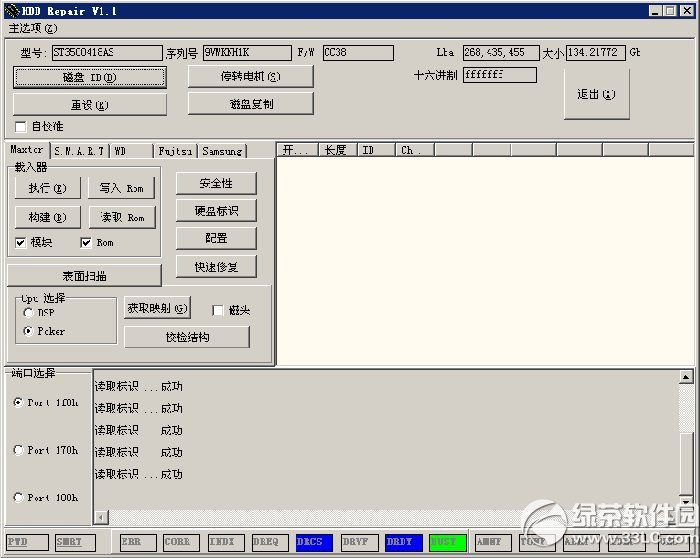Click the 安全性 security button
This screenshot has width=700, height=558.
(216, 183)
